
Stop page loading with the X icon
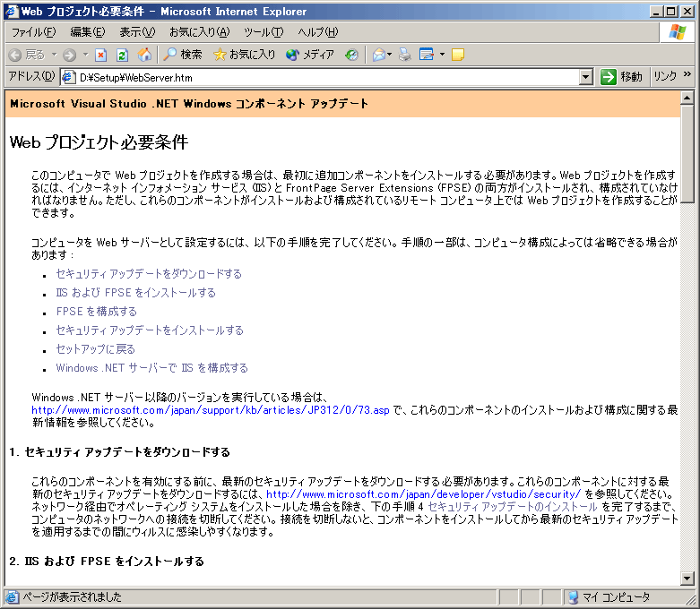point(101,55)
